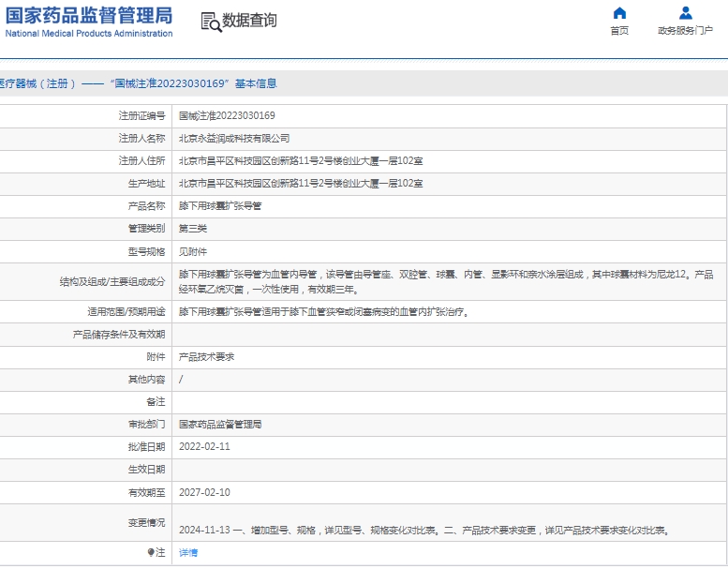Click the bulb icon beside 注

pos(151,552)
